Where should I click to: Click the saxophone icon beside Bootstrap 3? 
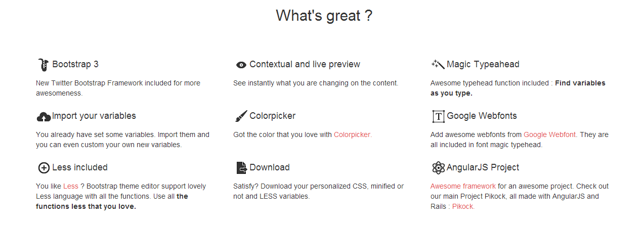[43, 65]
